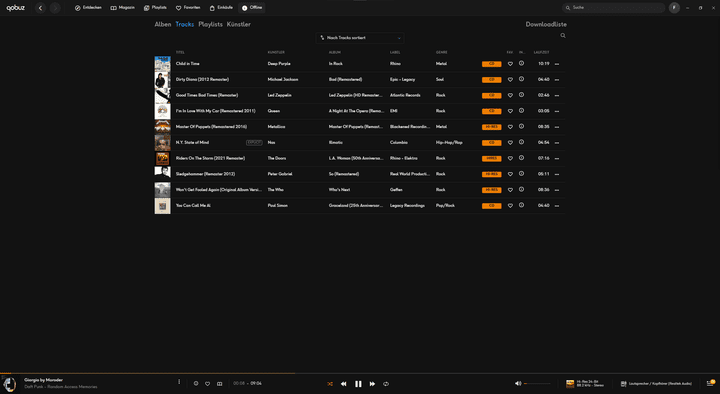This screenshot has height=394, width=720.
Task: Open the Entdecken section
Action: point(88,8)
